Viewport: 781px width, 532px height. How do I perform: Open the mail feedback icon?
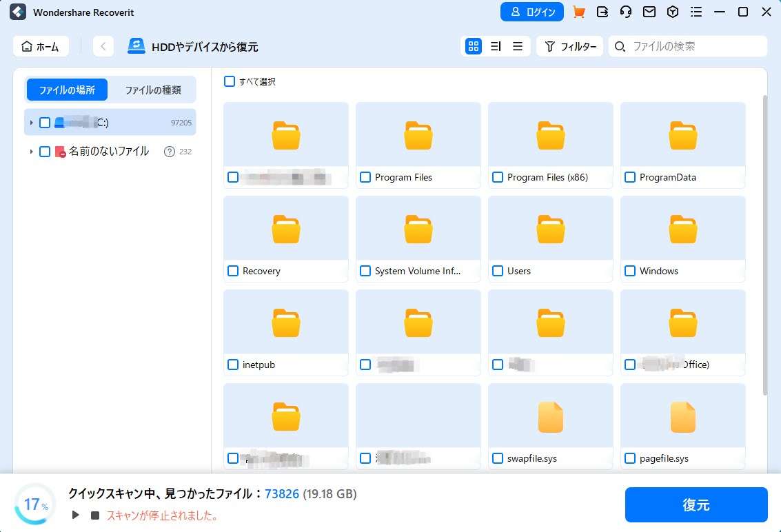coord(649,12)
